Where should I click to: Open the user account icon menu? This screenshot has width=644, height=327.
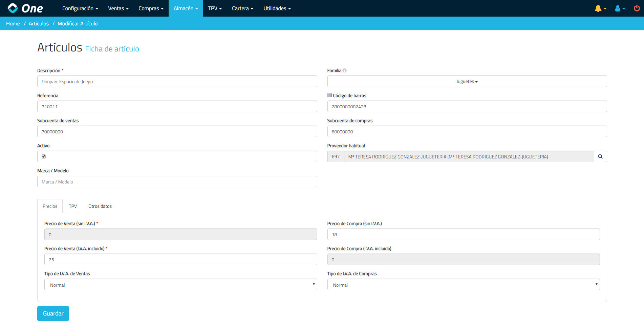point(618,8)
